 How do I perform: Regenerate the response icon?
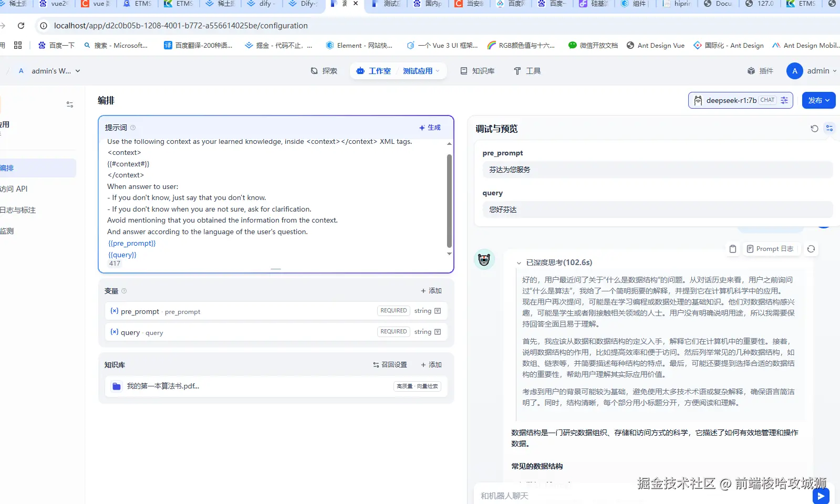click(x=811, y=249)
